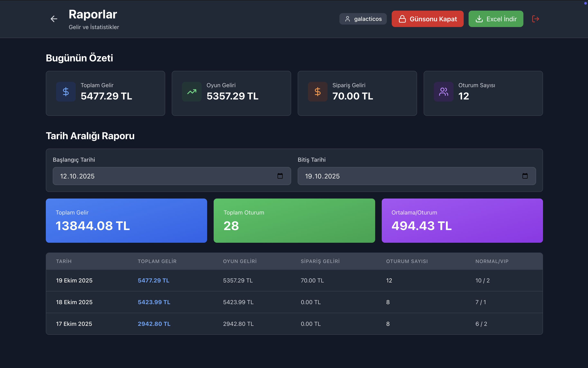This screenshot has height=368, width=588.
Task: Click the 17 Ekim 2025 table row
Action: point(74,324)
